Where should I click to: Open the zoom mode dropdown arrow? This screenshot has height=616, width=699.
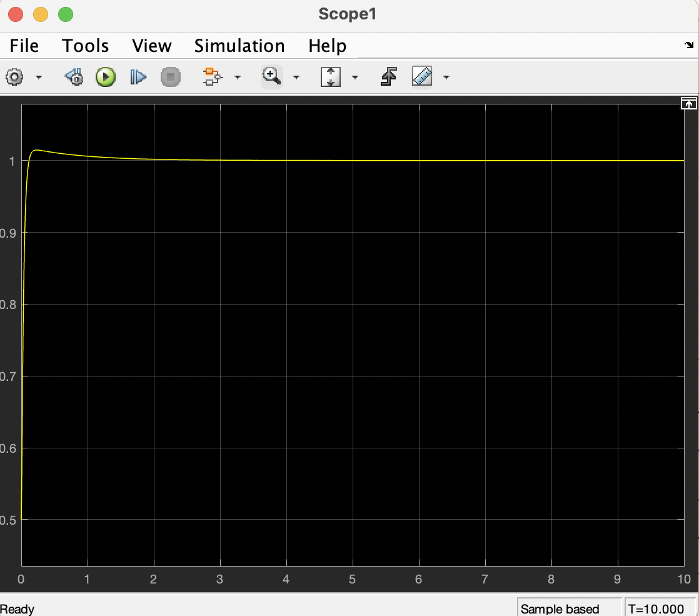click(296, 77)
